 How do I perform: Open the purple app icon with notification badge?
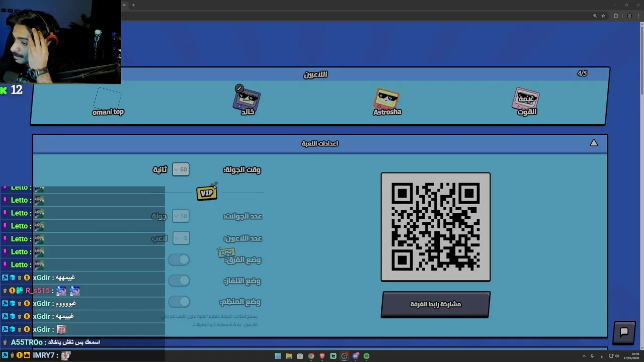355,356
